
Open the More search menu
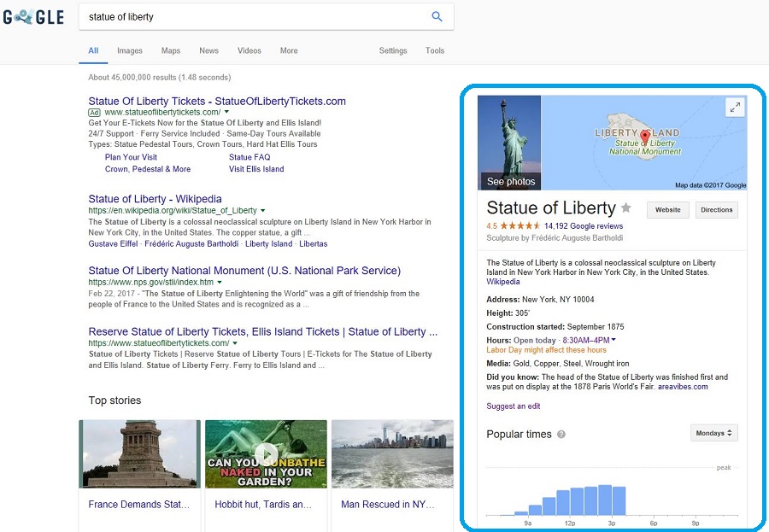289,50
